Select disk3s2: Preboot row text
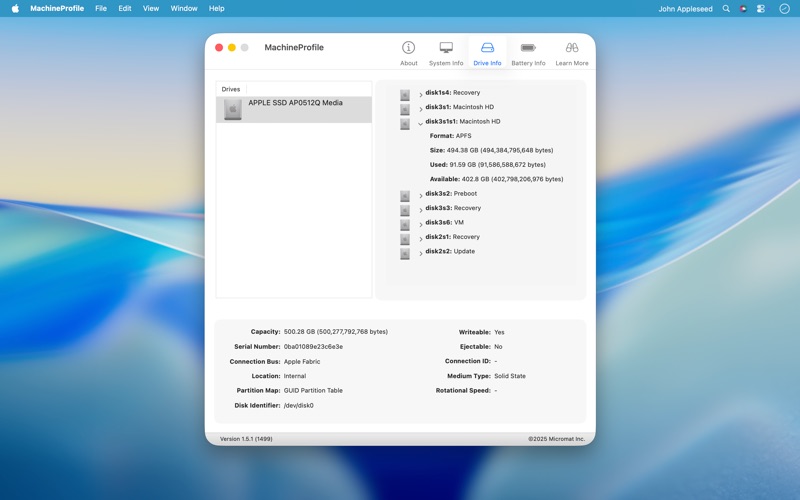This screenshot has height=500, width=800. coord(451,193)
